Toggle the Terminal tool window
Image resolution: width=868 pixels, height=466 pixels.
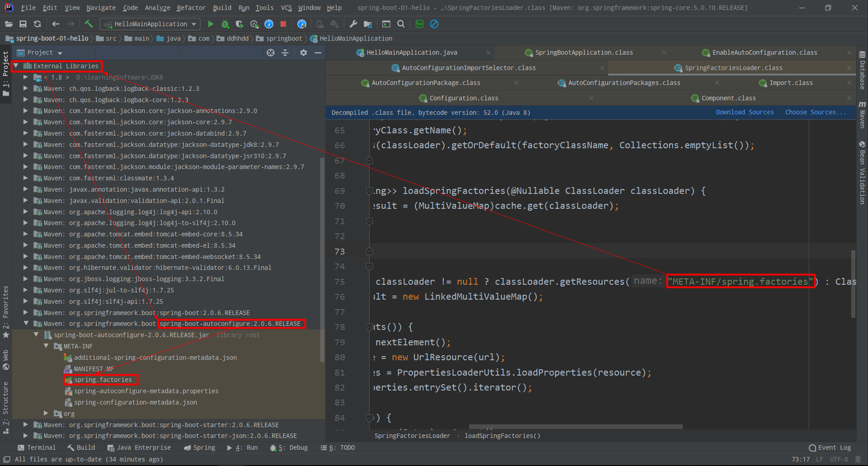point(37,447)
